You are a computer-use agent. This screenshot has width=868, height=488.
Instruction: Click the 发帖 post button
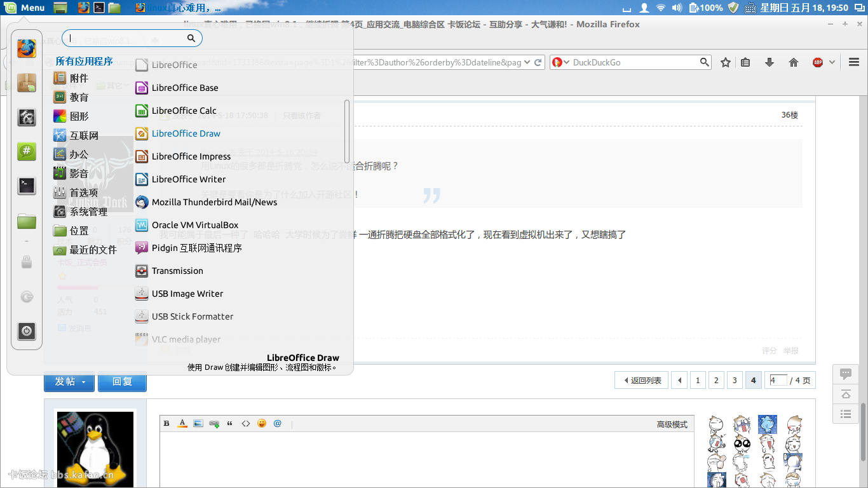(x=69, y=381)
